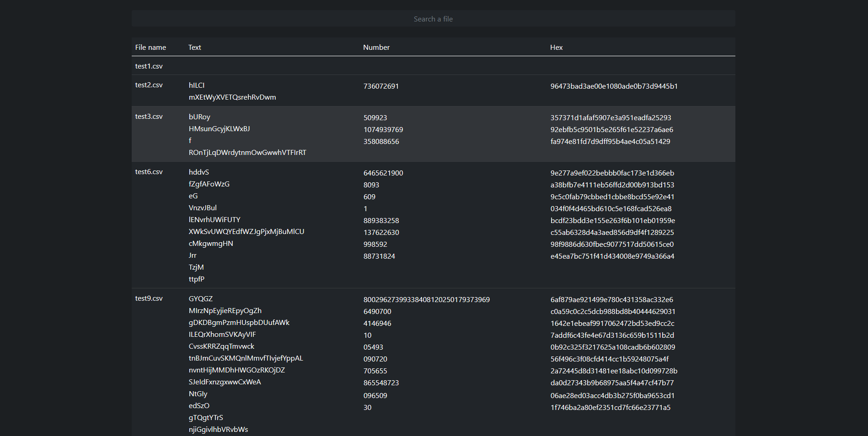Viewport: 868px width, 436px height.
Task: Select the test2.csv file name
Action: tap(149, 85)
